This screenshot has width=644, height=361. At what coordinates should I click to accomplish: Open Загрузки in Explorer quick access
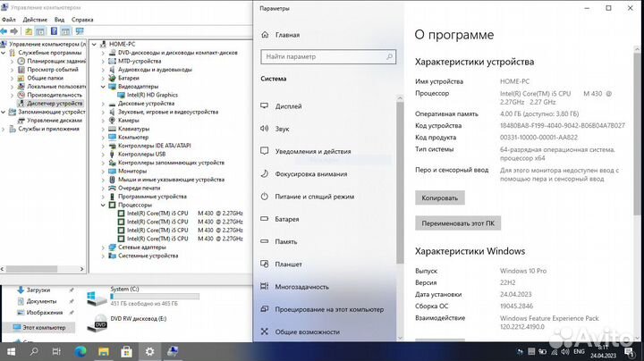(38, 290)
